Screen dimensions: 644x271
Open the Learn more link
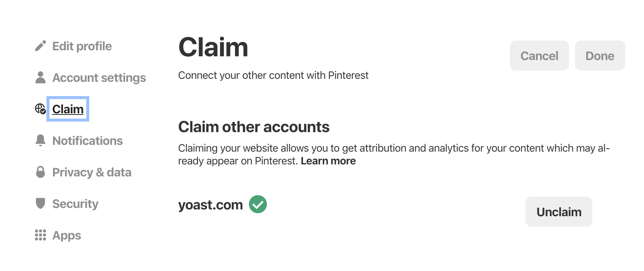328,161
